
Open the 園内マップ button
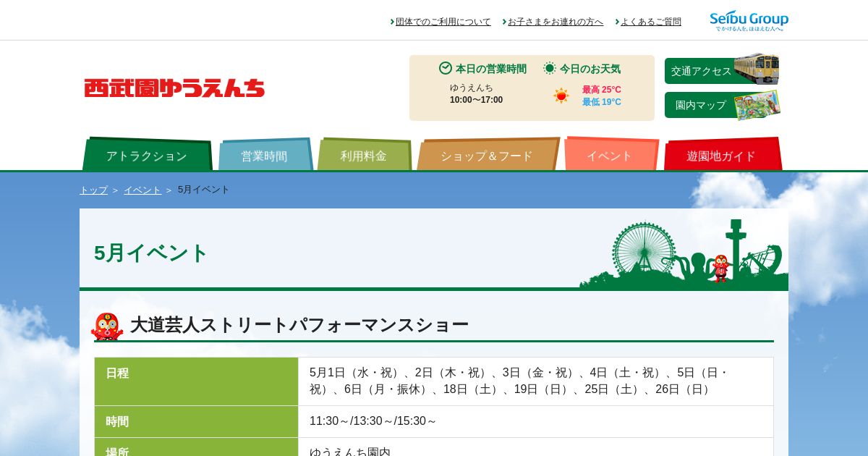[x=701, y=105]
